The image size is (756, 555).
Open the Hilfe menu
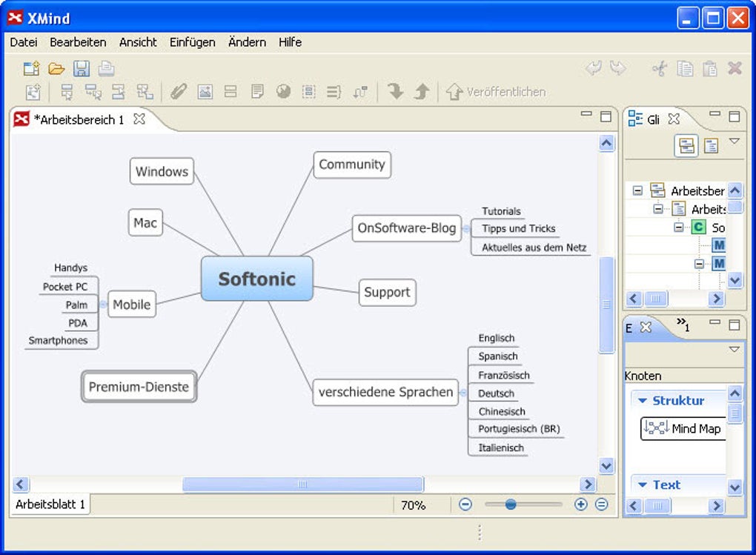pos(291,42)
